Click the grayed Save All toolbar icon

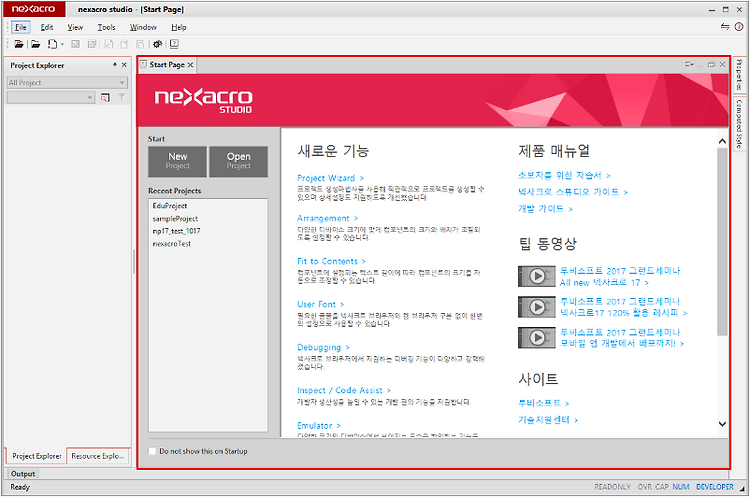tap(92, 44)
